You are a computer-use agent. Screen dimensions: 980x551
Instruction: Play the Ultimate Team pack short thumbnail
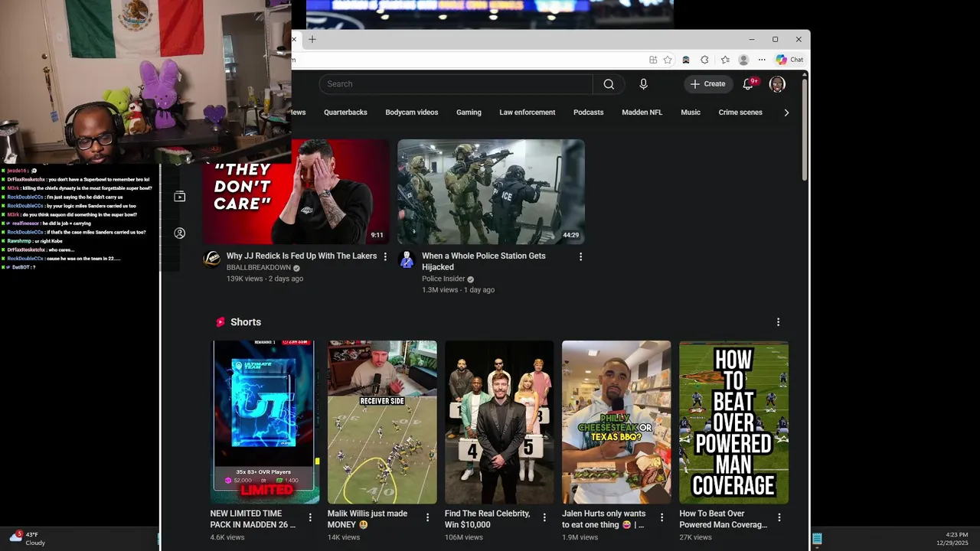(x=265, y=422)
